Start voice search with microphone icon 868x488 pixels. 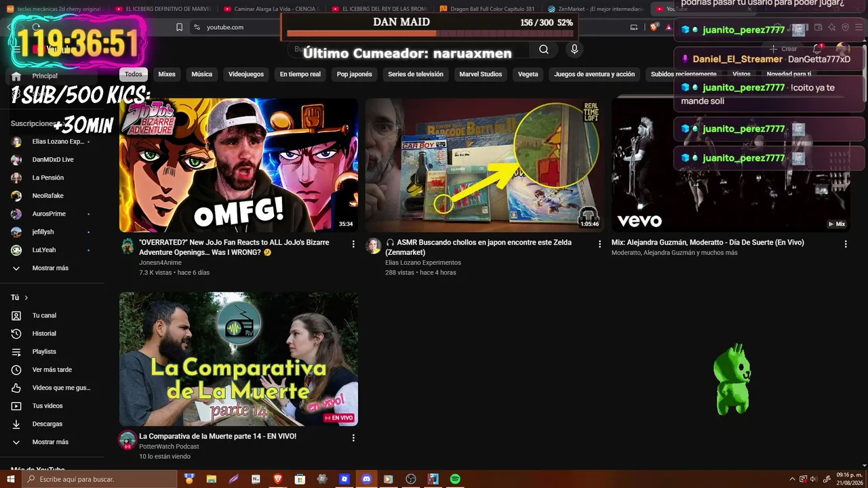(x=574, y=49)
